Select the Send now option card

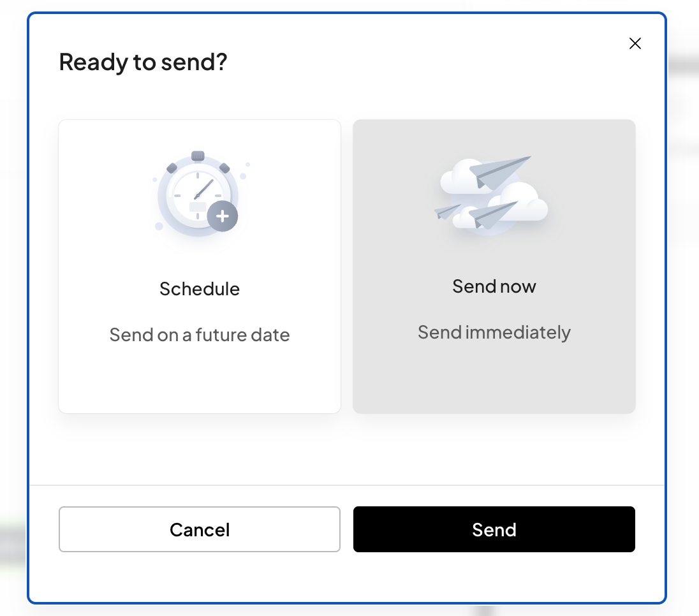click(x=494, y=266)
